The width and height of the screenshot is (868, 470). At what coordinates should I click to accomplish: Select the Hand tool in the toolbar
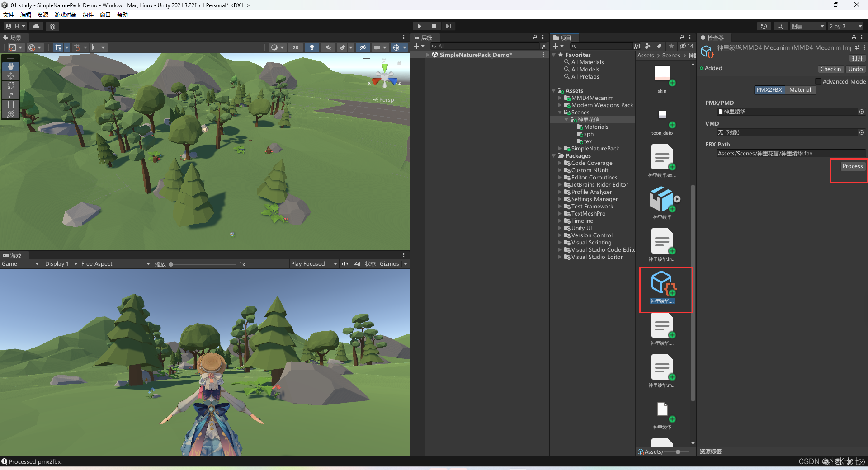pyautogui.click(x=10, y=66)
